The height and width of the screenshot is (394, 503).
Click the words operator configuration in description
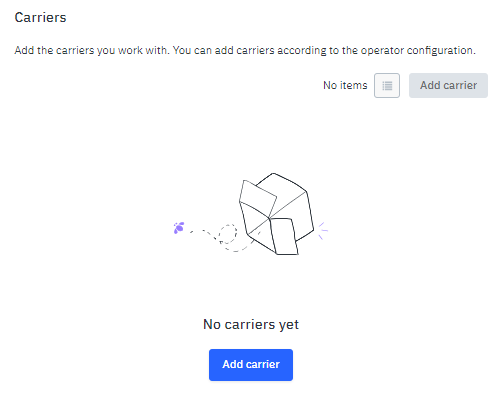[x=418, y=50]
